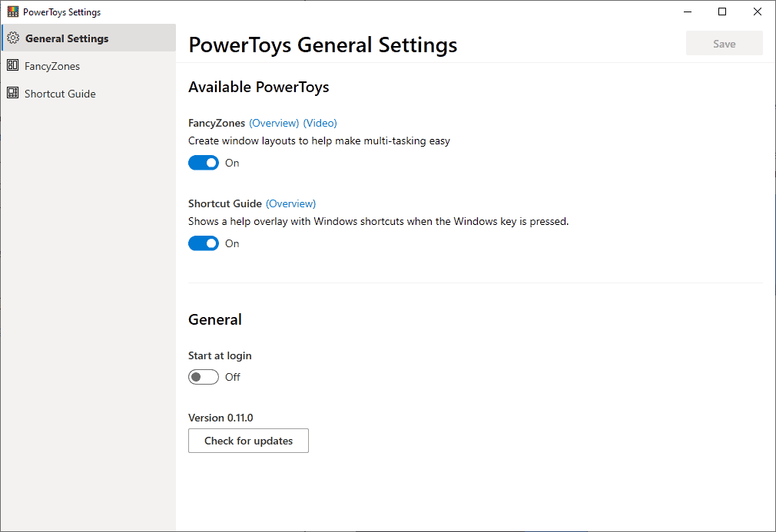The width and height of the screenshot is (776, 532).
Task: Open the Shortcut Guide Overview link
Action: (x=290, y=203)
